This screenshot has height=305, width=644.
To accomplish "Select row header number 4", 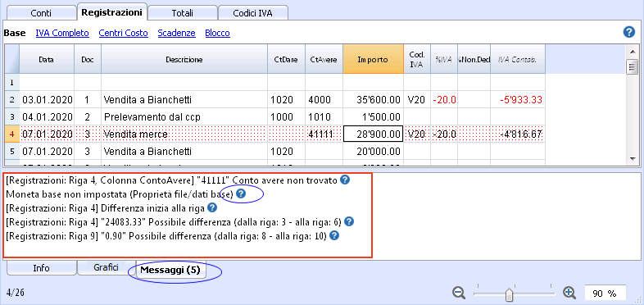I will (11, 134).
